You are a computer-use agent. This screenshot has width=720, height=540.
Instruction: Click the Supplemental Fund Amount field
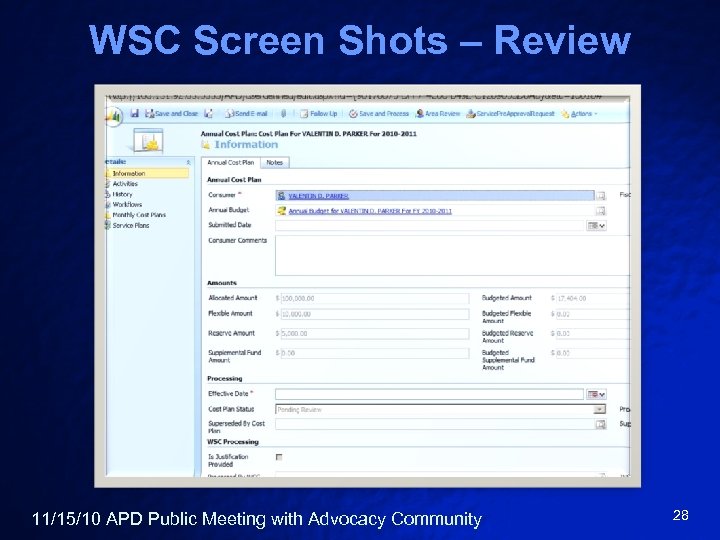click(375, 353)
